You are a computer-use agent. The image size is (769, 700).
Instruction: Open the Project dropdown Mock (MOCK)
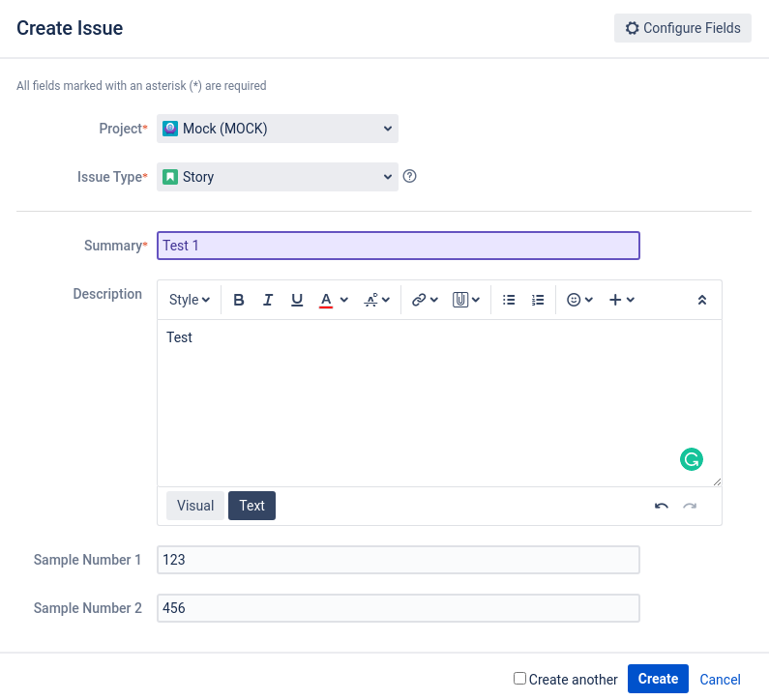tap(278, 129)
